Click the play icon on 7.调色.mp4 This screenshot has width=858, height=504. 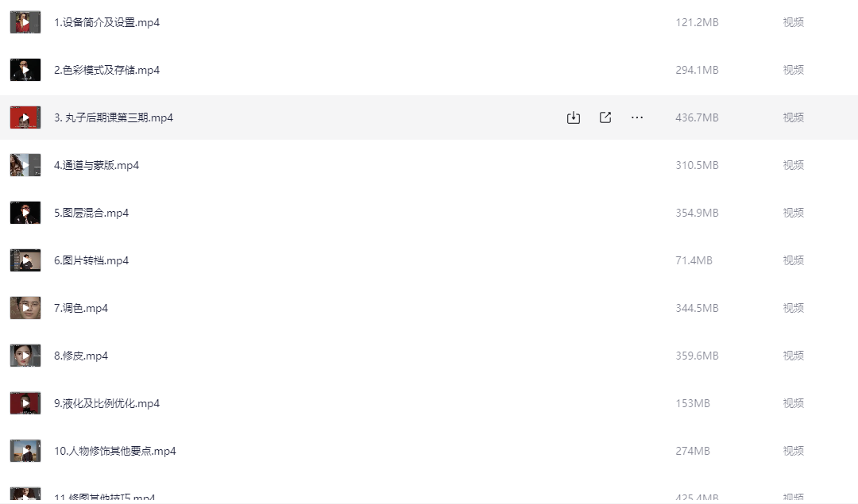click(25, 308)
